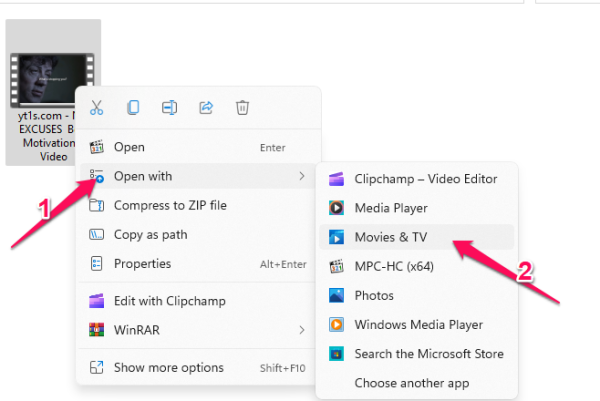Screen dimensions: 600x401
Task: Click the Cut scissors icon
Action: [x=97, y=108]
